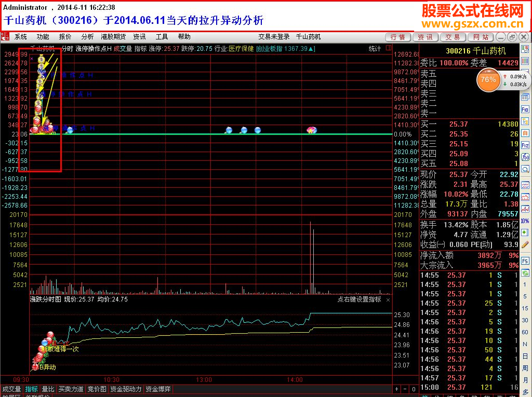This screenshot has width=532, height=397.
Task: Click the 行情 button in title bar
Action: tap(398, 37)
